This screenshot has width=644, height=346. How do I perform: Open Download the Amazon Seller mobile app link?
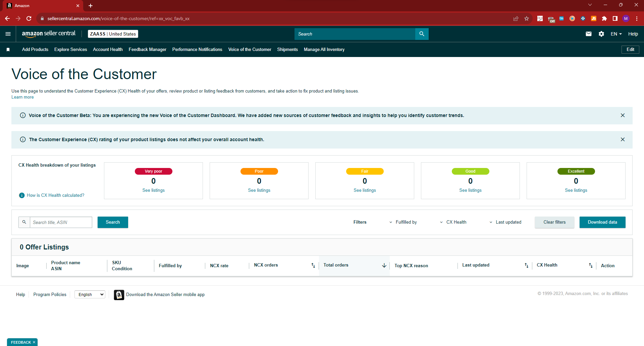(x=165, y=295)
